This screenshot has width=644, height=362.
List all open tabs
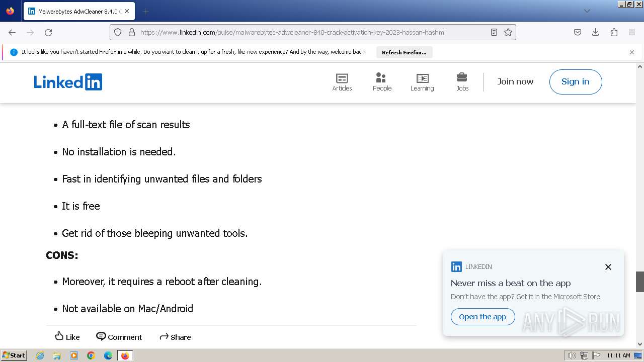point(587,11)
